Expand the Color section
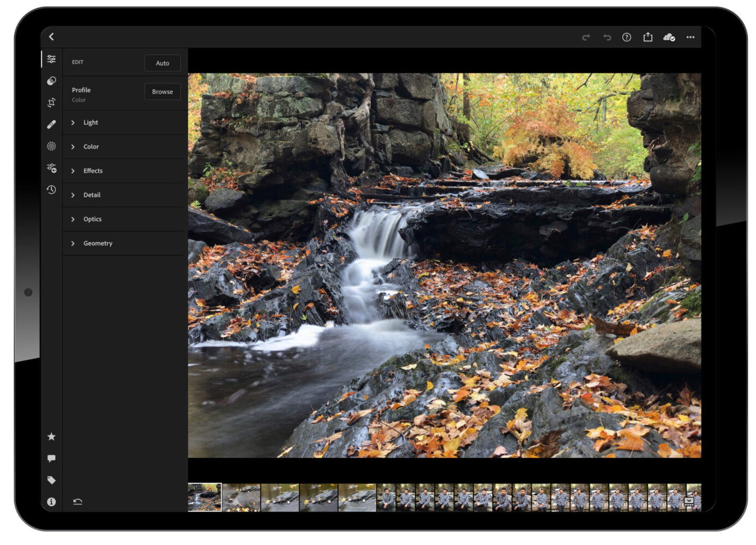The width and height of the screenshot is (756, 545). tap(91, 147)
